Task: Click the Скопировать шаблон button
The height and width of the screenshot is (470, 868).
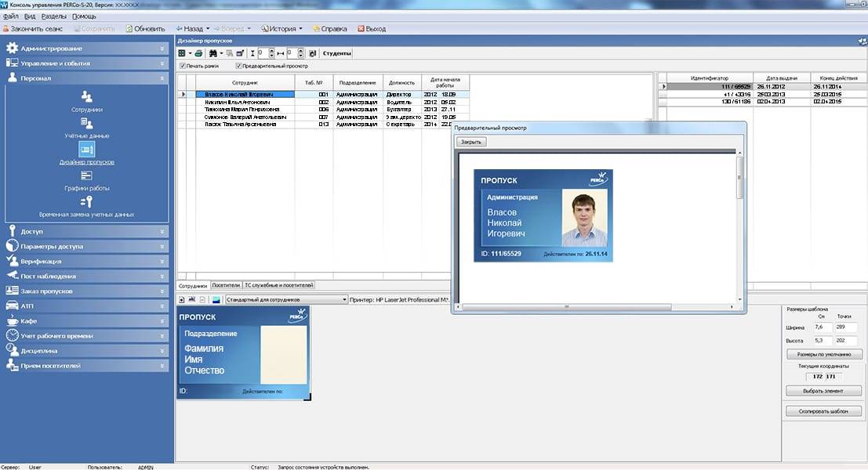Action: (823, 410)
